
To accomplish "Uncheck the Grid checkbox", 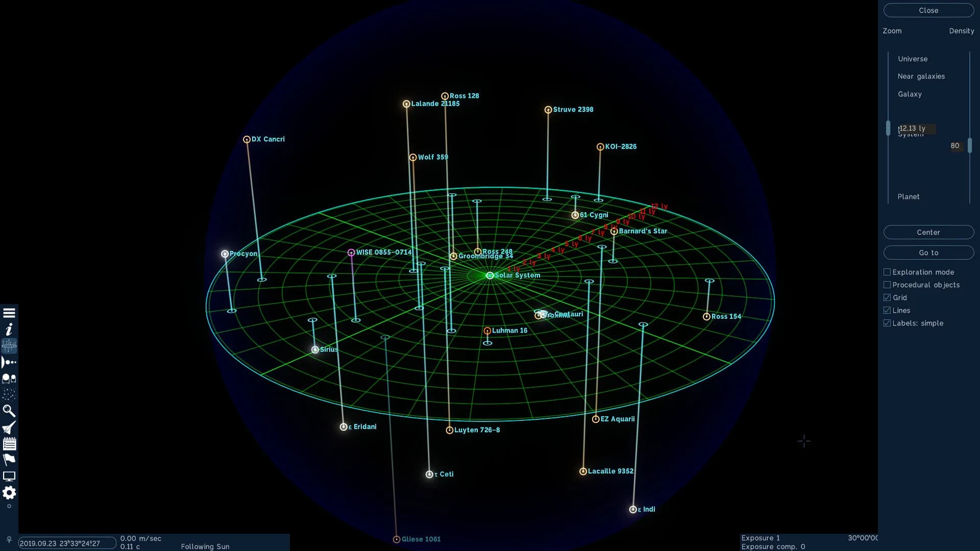I will tap(887, 297).
